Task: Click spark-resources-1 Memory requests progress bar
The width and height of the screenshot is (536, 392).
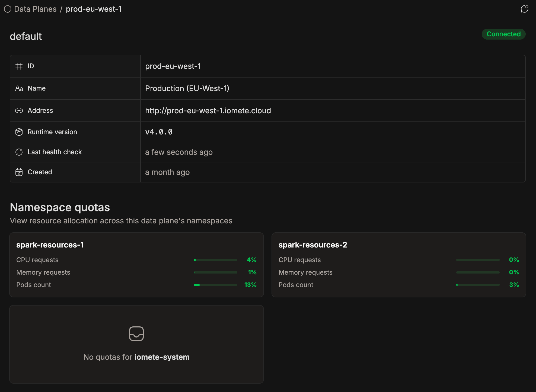Action: click(216, 272)
